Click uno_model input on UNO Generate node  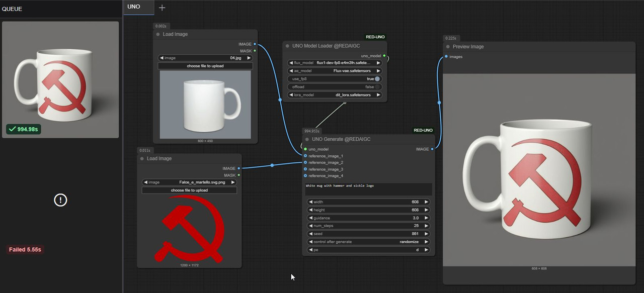click(x=305, y=149)
